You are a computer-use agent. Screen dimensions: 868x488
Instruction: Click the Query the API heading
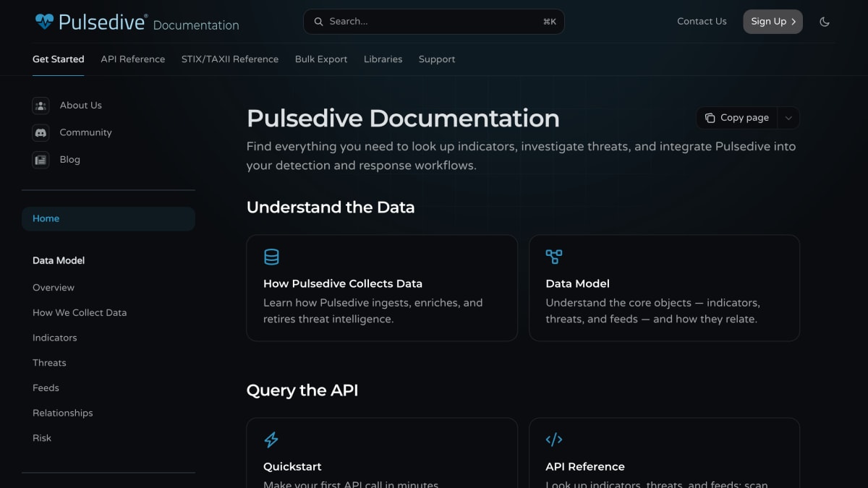(302, 390)
